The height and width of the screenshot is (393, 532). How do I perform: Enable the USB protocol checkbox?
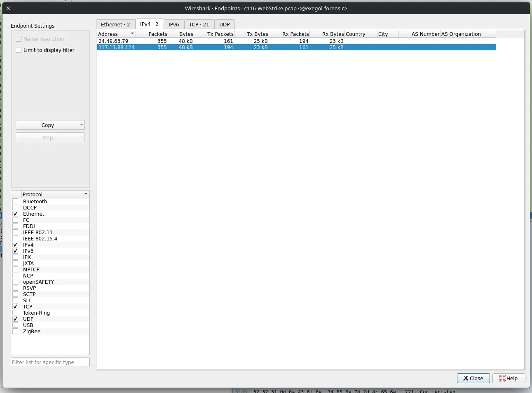[x=15, y=325]
